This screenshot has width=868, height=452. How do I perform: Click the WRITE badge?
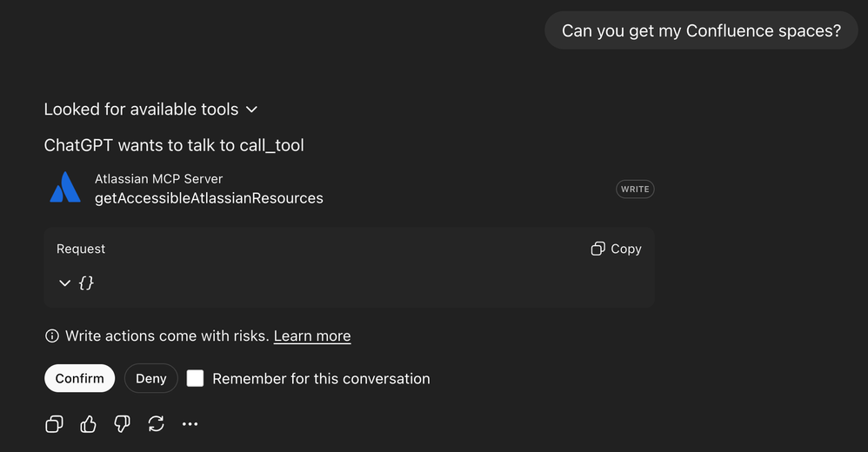635,189
